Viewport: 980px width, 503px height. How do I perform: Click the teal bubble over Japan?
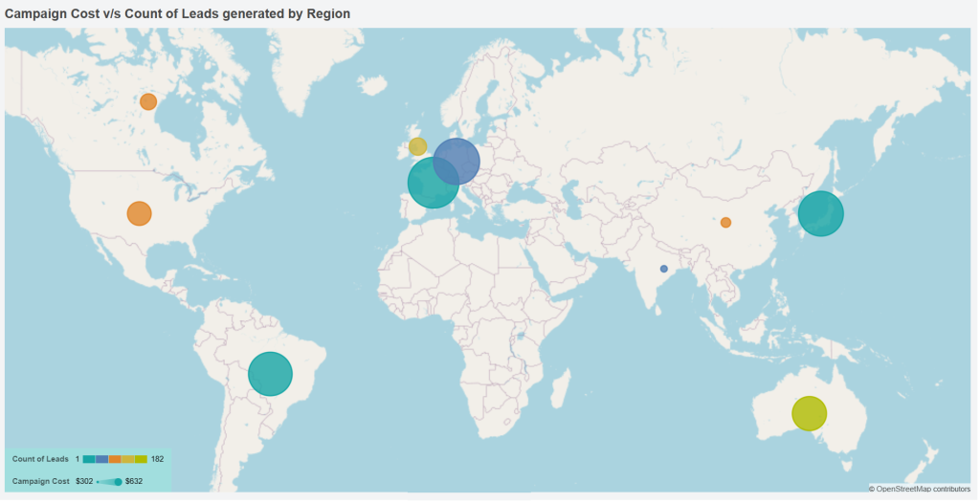click(821, 214)
